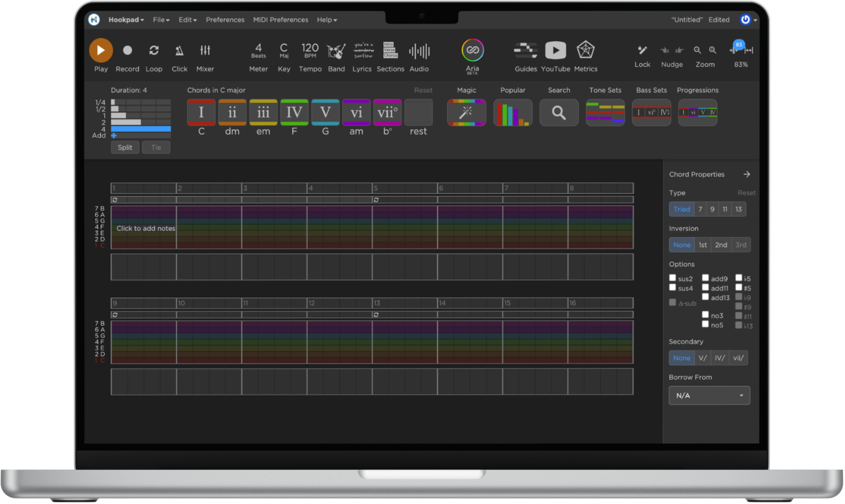Open the Lyrics tool

[x=362, y=50]
